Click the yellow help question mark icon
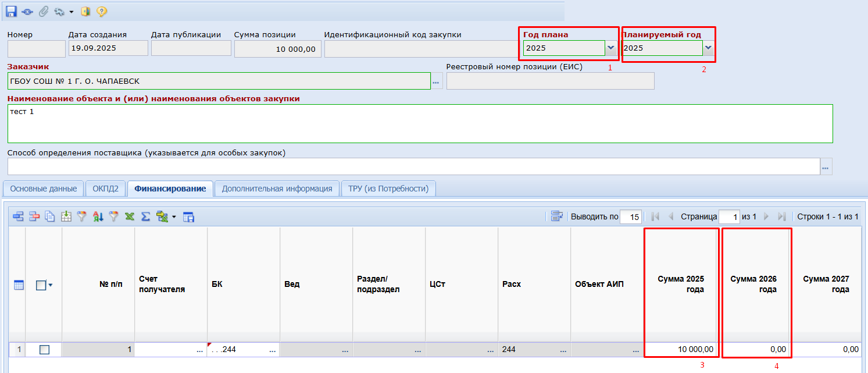This screenshot has width=868, height=373. pyautogui.click(x=101, y=11)
